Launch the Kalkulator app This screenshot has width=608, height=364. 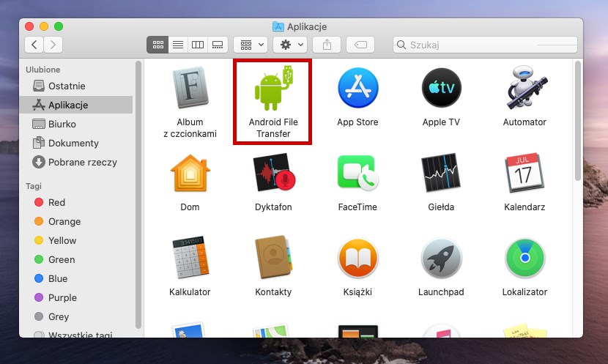pos(190,257)
